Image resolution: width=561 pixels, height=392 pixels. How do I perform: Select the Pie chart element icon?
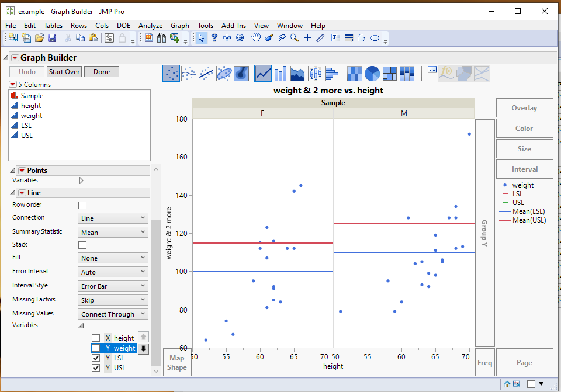[372, 73]
